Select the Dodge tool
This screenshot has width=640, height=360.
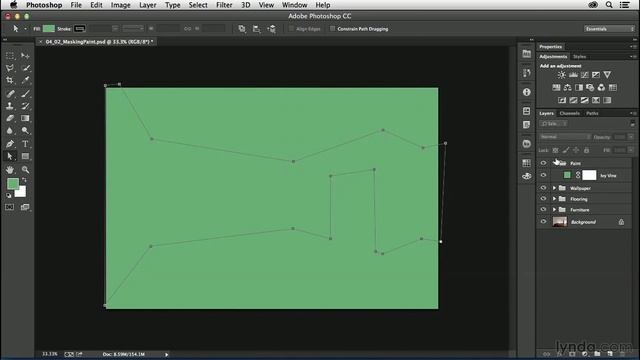tap(25, 131)
